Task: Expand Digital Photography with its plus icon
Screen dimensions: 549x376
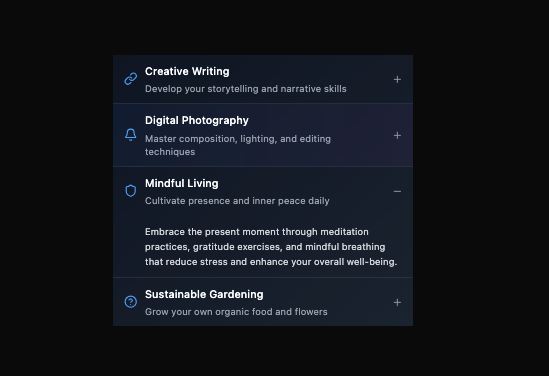Action: pyautogui.click(x=397, y=135)
